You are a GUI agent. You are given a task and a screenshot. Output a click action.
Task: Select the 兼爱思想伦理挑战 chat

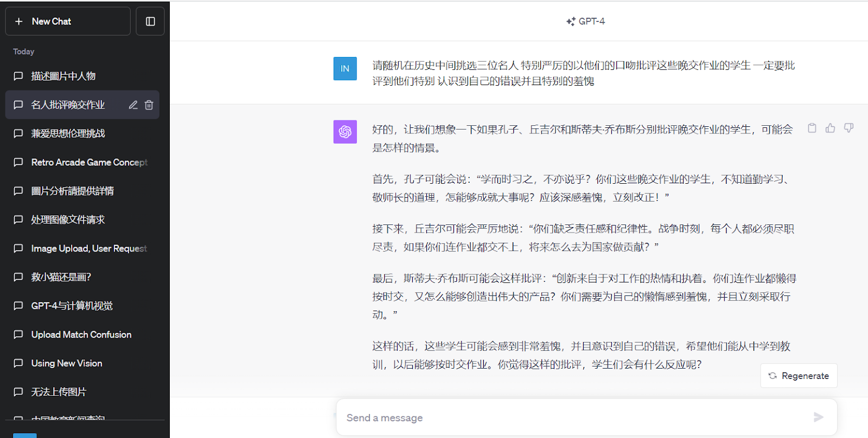pos(68,133)
